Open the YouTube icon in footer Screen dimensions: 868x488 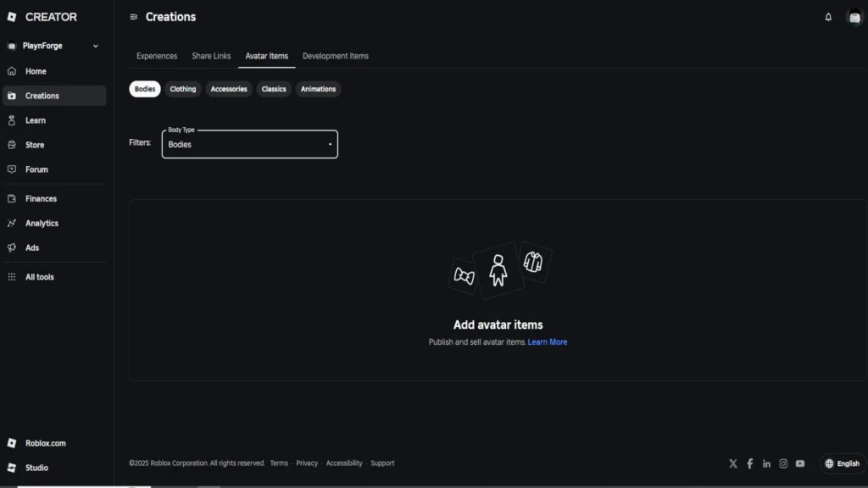(800, 463)
